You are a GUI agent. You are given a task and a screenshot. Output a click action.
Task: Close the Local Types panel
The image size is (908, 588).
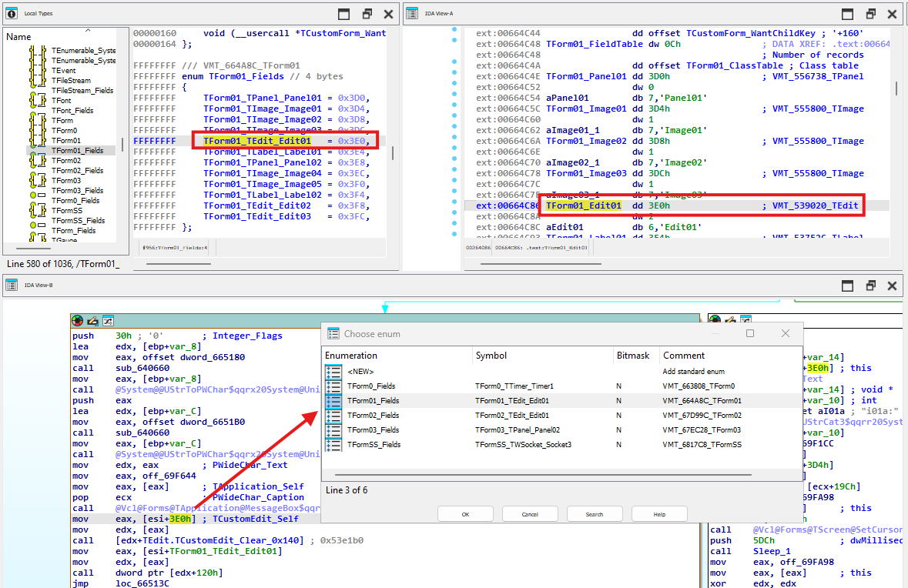click(x=389, y=14)
